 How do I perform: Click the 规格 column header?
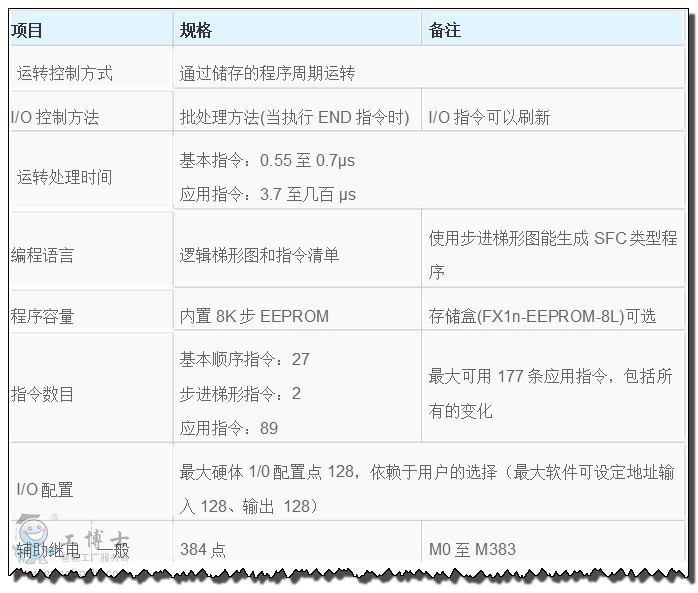[196, 30]
